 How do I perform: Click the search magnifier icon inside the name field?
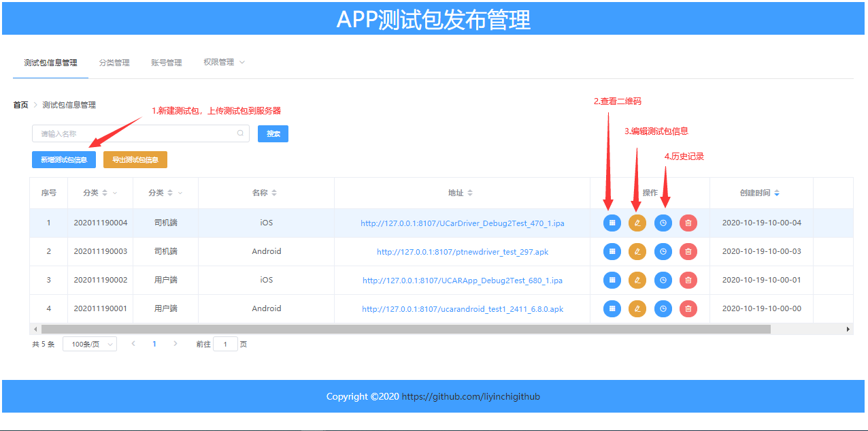240,133
